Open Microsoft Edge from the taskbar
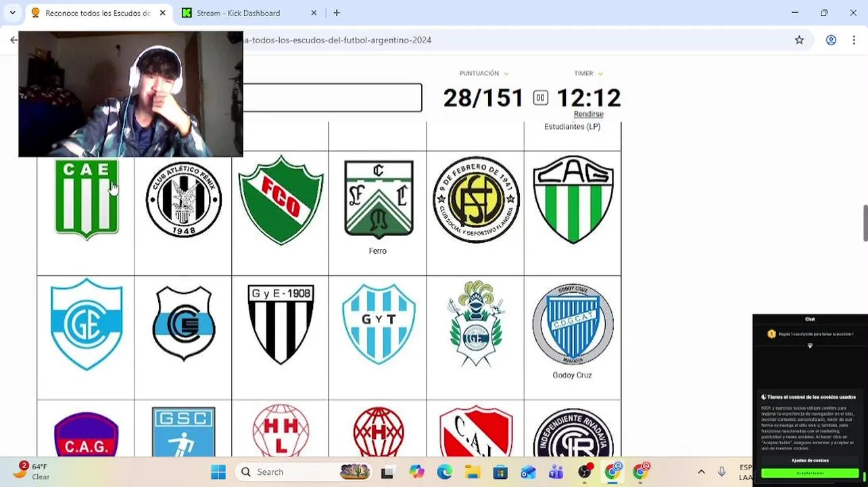This screenshot has width=868, height=487. [444, 472]
